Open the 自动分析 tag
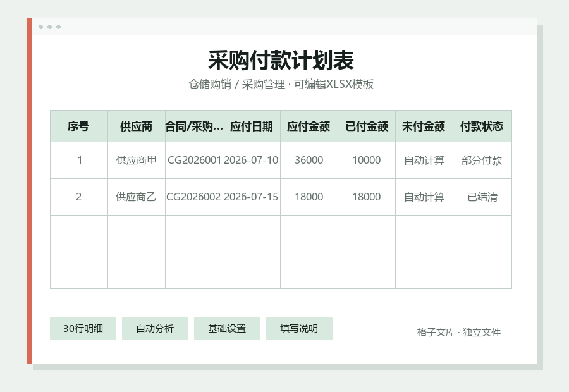 pos(155,329)
